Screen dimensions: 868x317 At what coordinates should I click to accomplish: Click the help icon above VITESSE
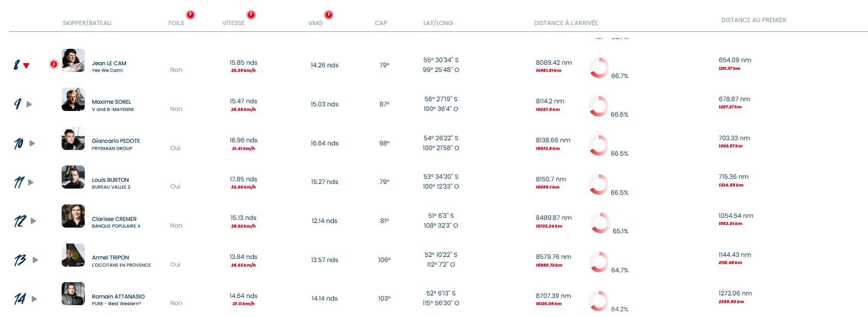(x=251, y=15)
